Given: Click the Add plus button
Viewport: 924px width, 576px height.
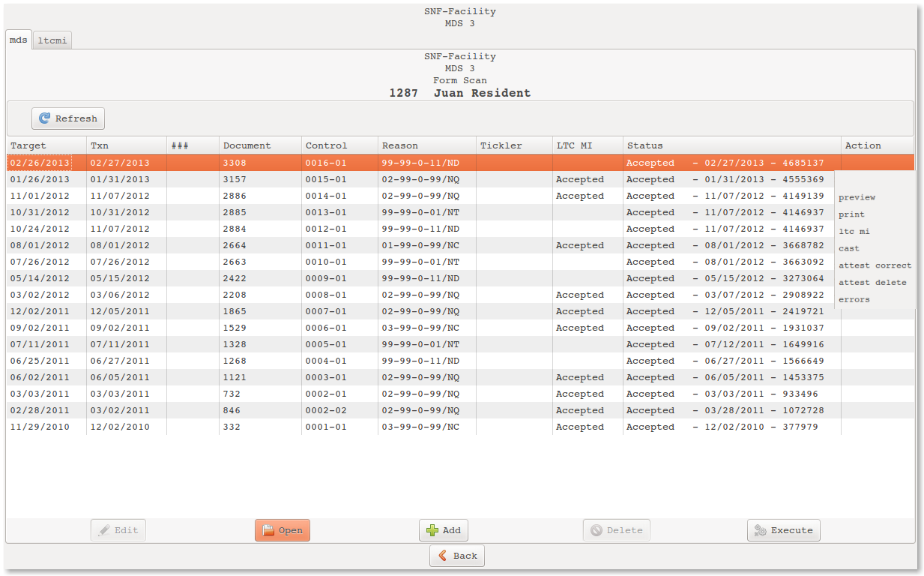Looking at the screenshot, I should [443, 530].
